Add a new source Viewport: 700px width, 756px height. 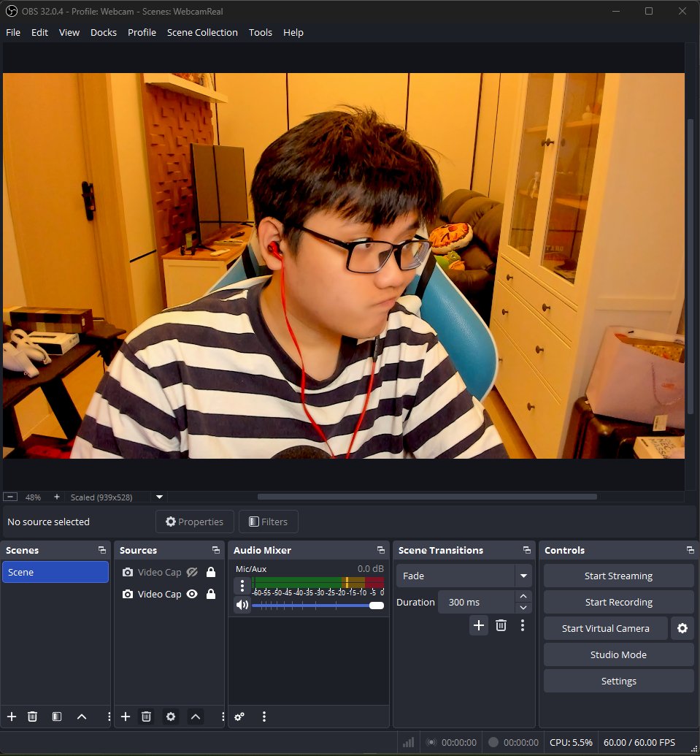(x=126, y=717)
